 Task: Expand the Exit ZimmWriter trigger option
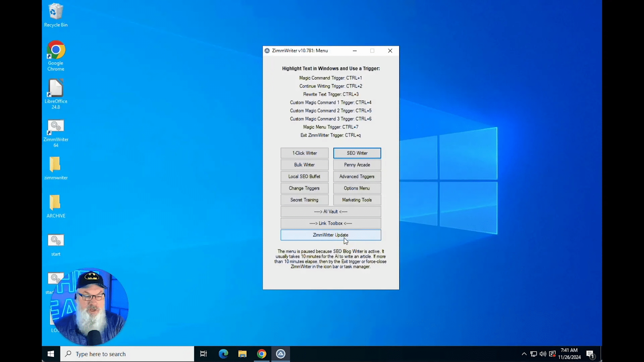330,135
